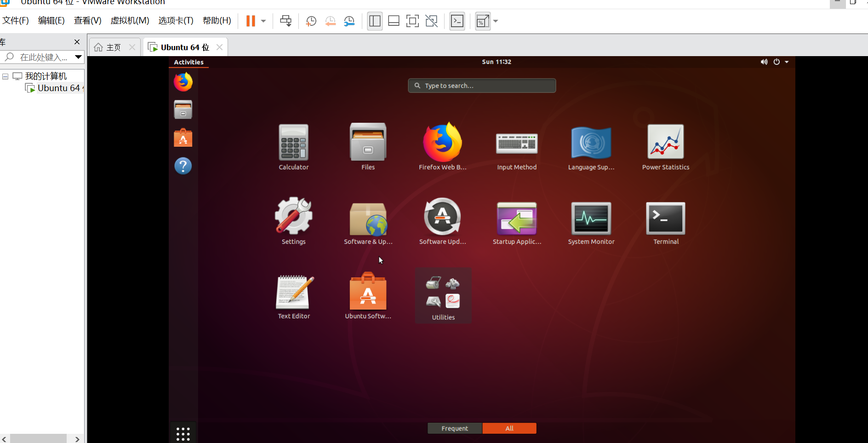Click Send Ctrl+Alt+Del toolbar icon

point(286,21)
